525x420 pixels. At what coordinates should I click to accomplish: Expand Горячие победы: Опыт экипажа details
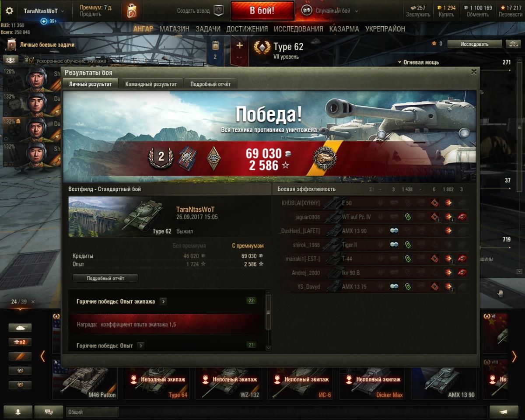(163, 301)
